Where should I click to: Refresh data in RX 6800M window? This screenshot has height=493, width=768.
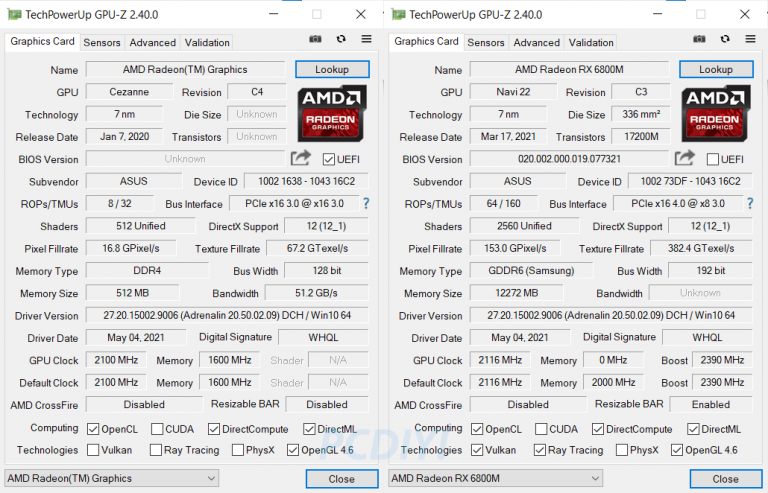[x=725, y=39]
